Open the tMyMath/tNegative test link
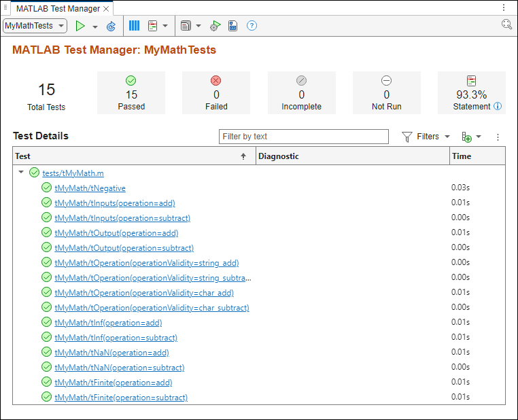The image size is (518, 420). coord(90,188)
